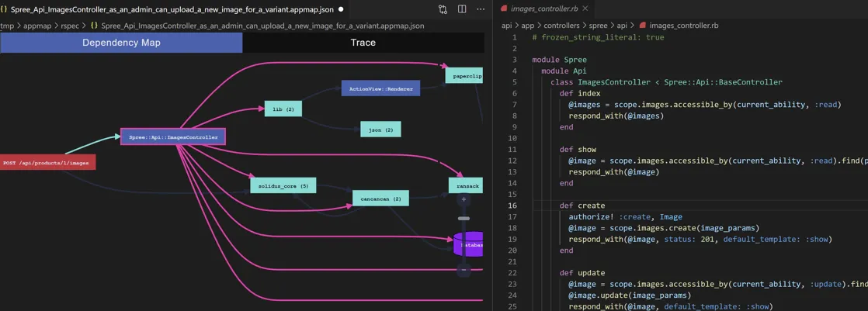The width and height of the screenshot is (868, 311).
Task: Click '@image.update(image_params)' on line 24
Action: 630,295
